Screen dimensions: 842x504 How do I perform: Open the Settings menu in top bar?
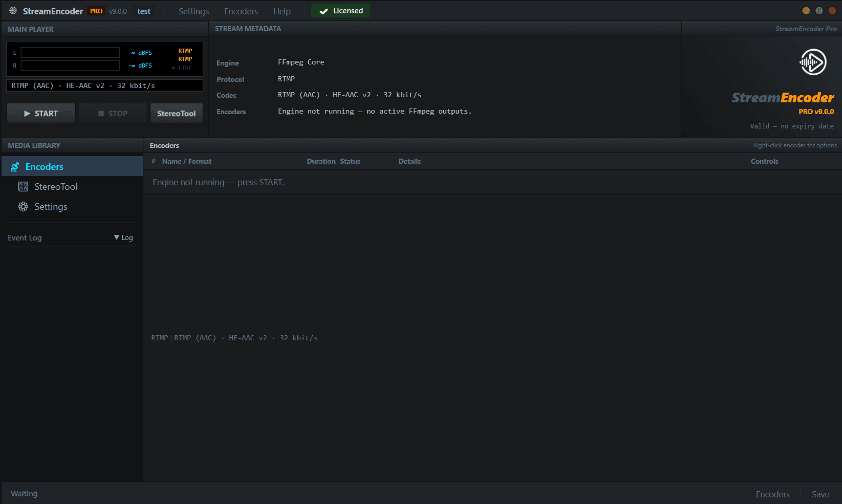tap(193, 11)
